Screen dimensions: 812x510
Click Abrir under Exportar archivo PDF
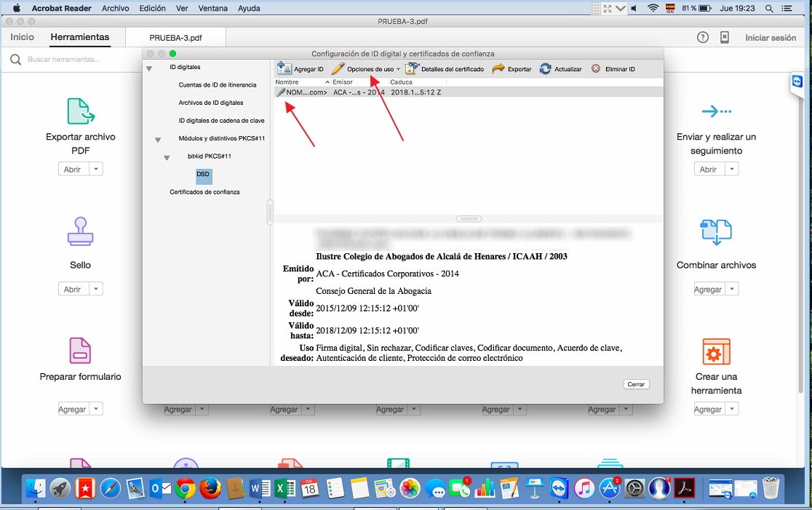click(x=73, y=170)
